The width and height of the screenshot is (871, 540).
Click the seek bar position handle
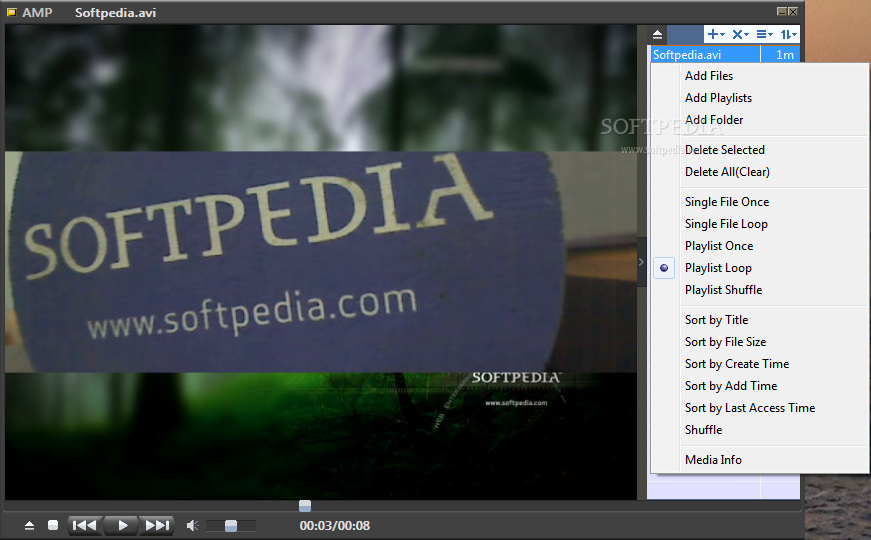305,506
